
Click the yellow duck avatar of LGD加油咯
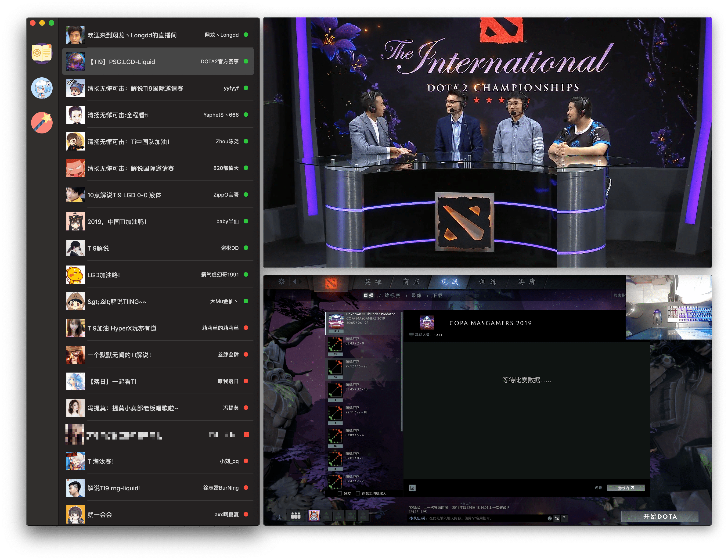pos(75,275)
